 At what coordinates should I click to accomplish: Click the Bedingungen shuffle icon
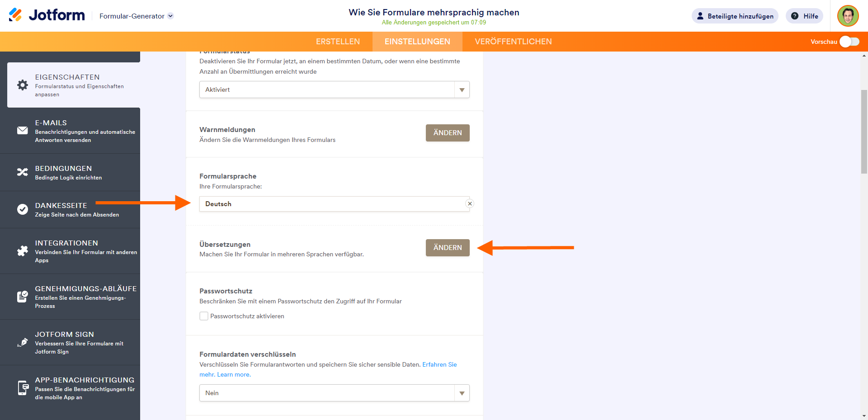(x=23, y=172)
